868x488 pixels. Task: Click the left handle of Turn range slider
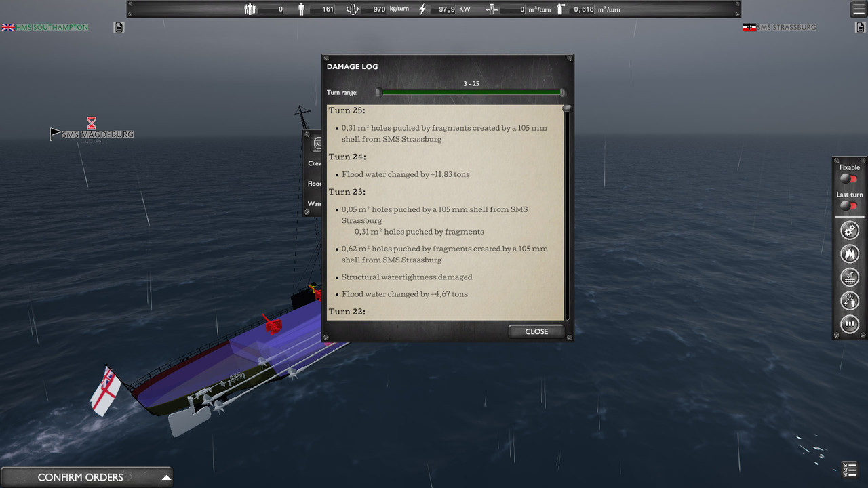pos(379,92)
